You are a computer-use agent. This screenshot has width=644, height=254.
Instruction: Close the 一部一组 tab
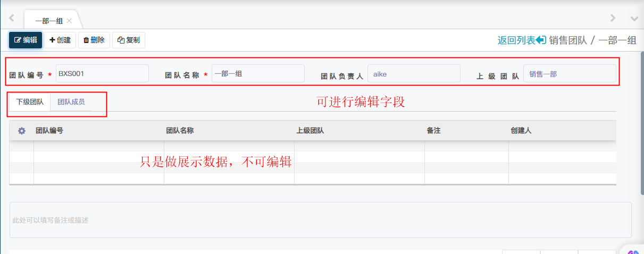pos(69,21)
